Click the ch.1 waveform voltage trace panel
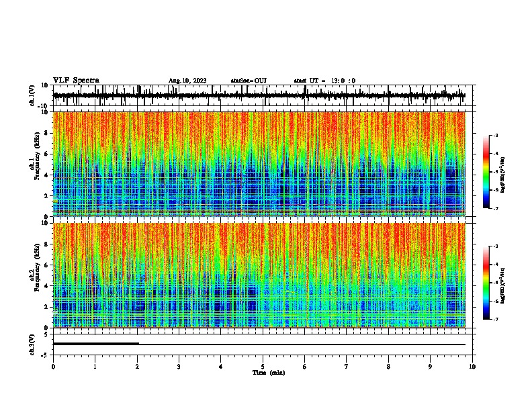 point(263,95)
